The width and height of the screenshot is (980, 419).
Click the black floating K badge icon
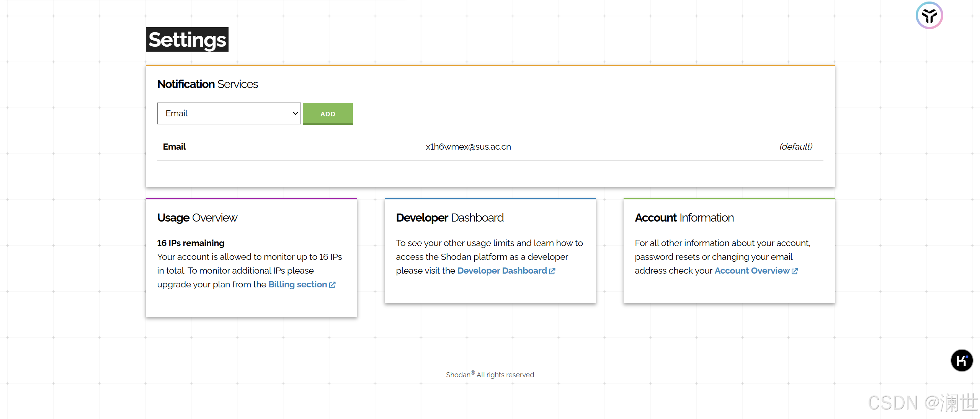coord(962,360)
